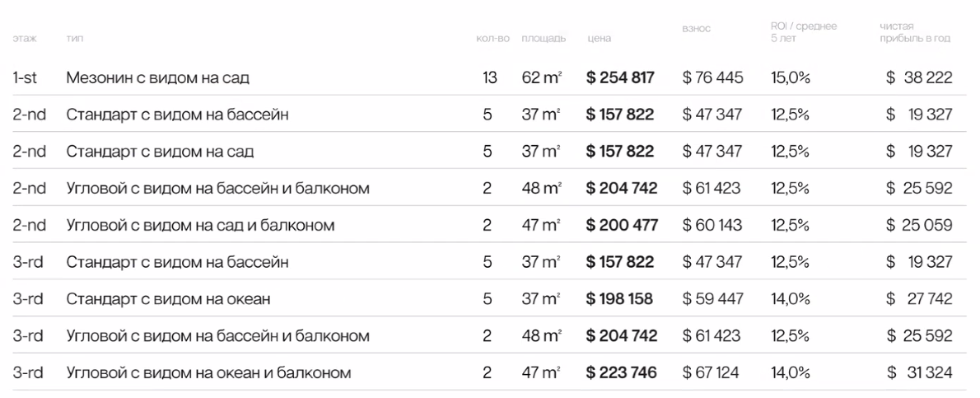Open 'Угловой с видом на океан и балконом'
The width and height of the screenshot is (980, 398).
[208, 373]
